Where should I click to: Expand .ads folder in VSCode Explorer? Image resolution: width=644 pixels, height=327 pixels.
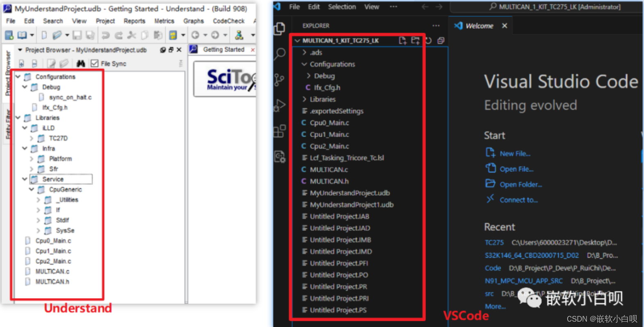(x=304, y=53)
